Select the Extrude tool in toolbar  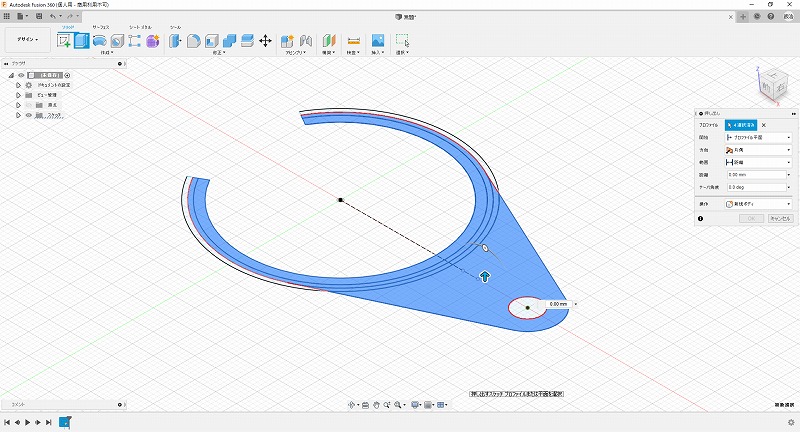(81, 41)
